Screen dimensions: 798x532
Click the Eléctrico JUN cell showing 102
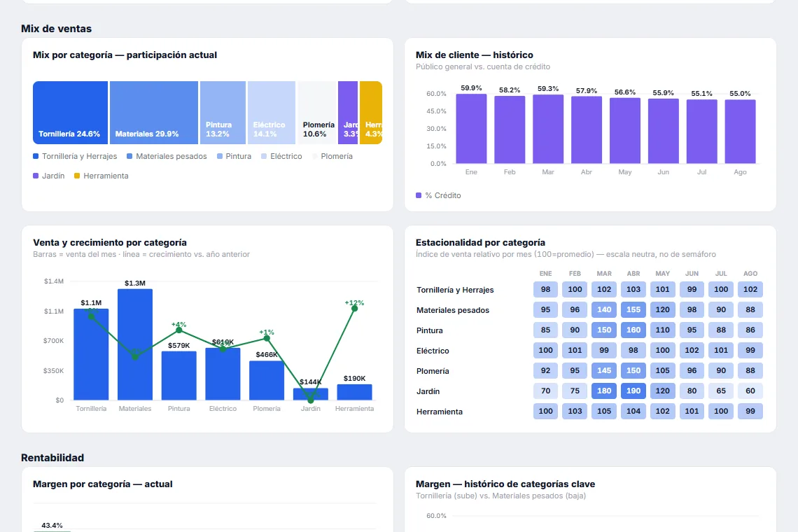[692, 350]
